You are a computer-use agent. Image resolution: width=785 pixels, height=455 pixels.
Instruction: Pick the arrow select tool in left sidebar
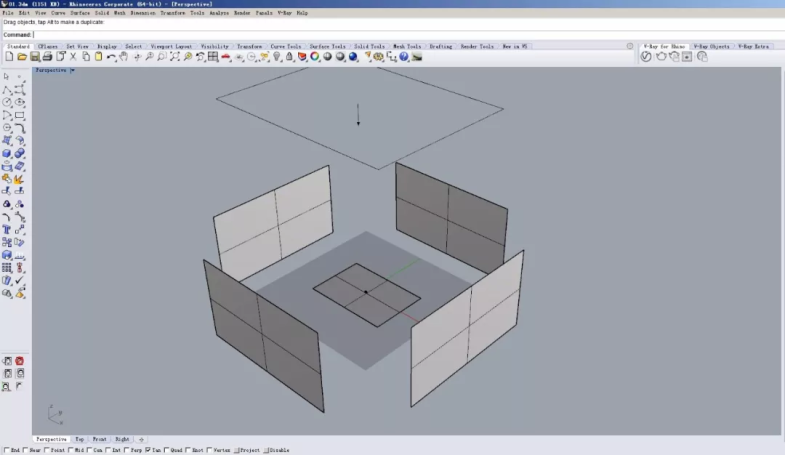point(7,76)
